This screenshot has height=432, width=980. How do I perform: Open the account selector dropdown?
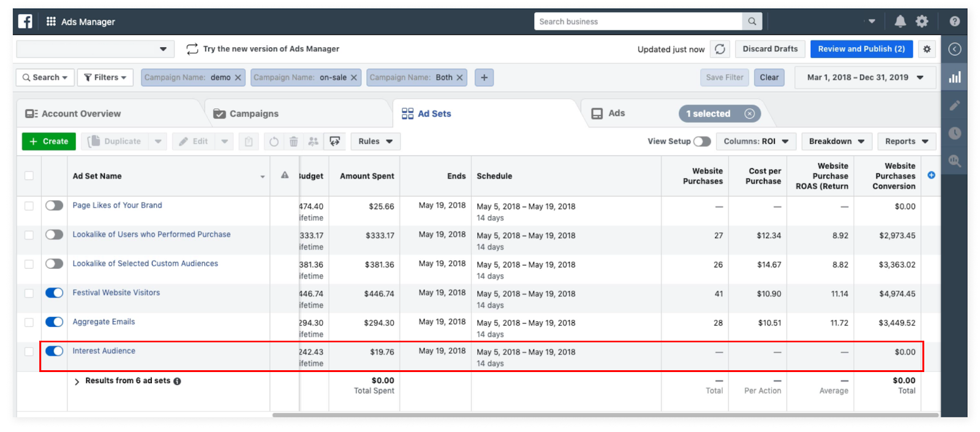pyautogui.click(x=95, y=49)
